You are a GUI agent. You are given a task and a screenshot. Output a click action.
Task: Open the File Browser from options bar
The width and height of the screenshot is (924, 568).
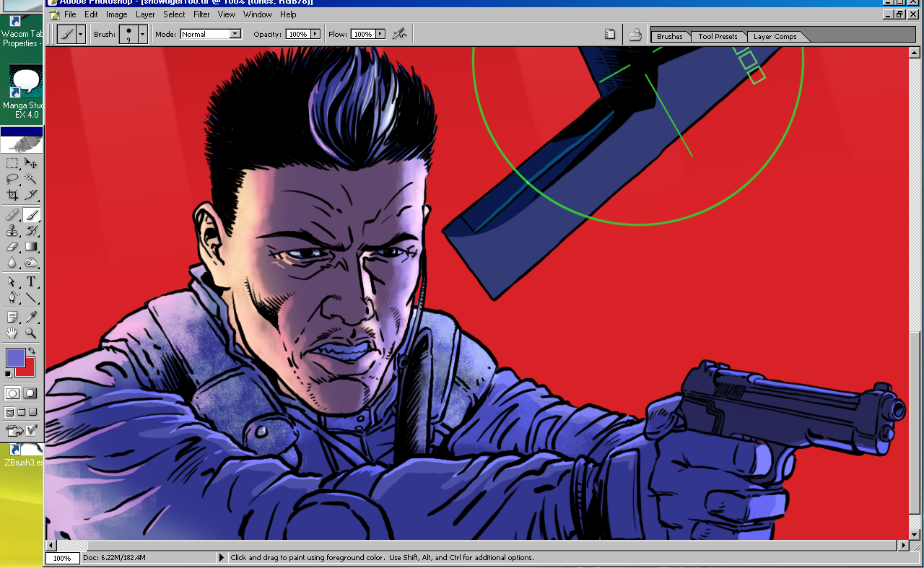tap(635, 34)
